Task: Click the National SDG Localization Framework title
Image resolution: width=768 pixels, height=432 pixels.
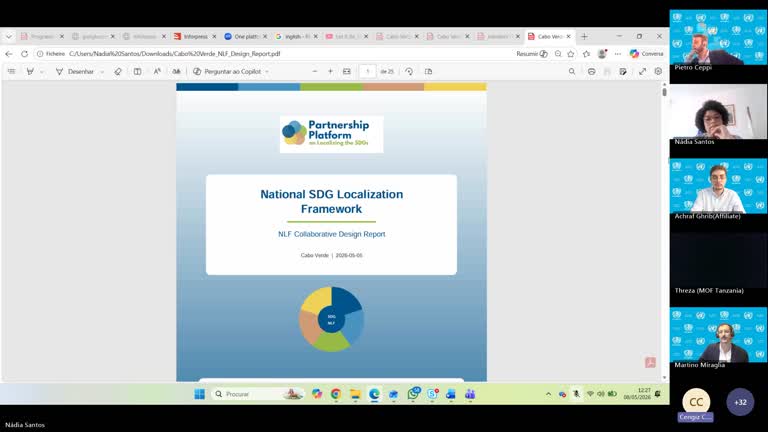Action: coord(332,201)
